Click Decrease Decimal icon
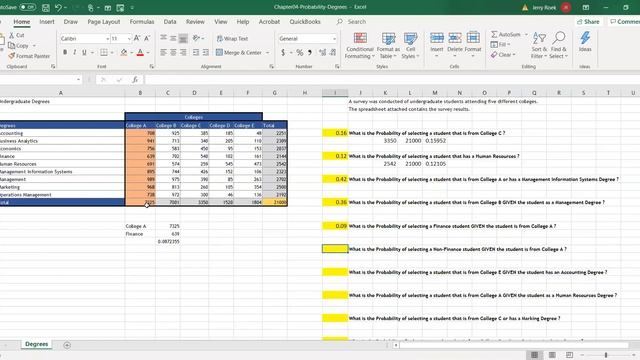This screenshot has width=640, height=360. 333,53
